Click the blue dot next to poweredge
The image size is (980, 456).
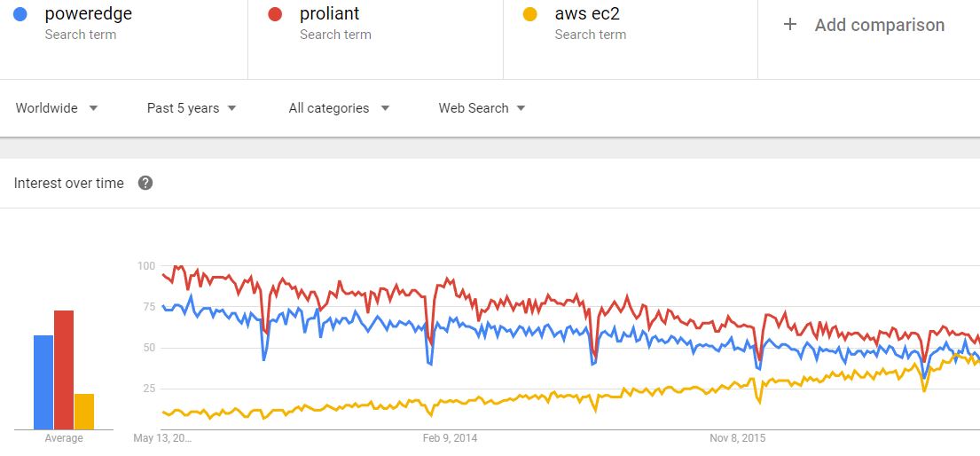click(x=20, y=15)
